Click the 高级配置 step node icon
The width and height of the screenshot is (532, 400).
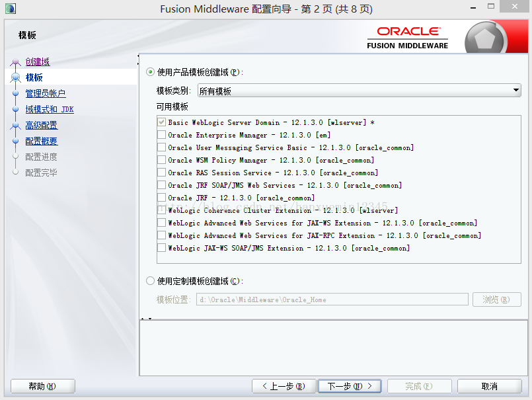tap(15, 126)
